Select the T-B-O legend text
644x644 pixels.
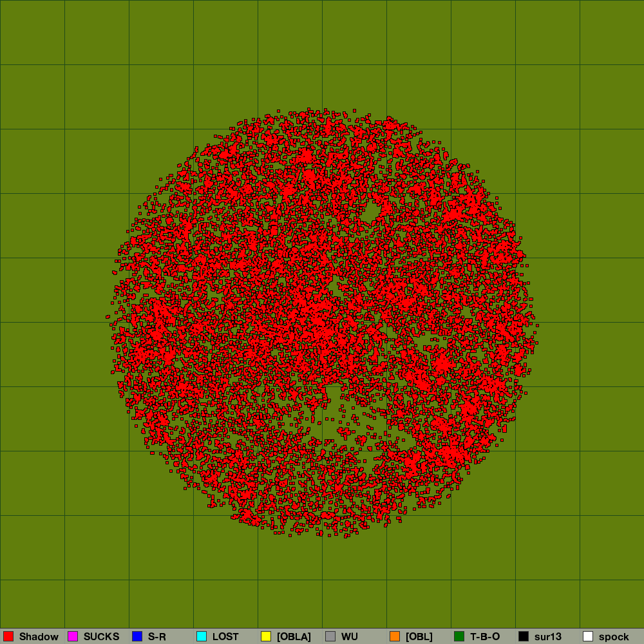pyautogui.click(x=485, y=637)
